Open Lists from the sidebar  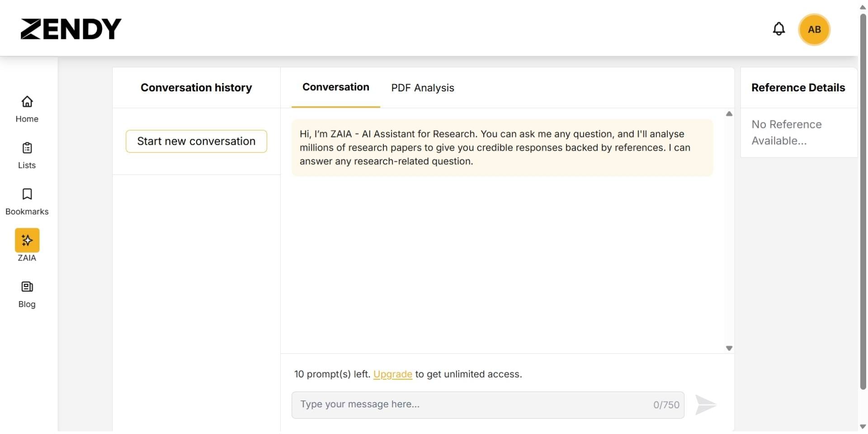coord(27,155)
